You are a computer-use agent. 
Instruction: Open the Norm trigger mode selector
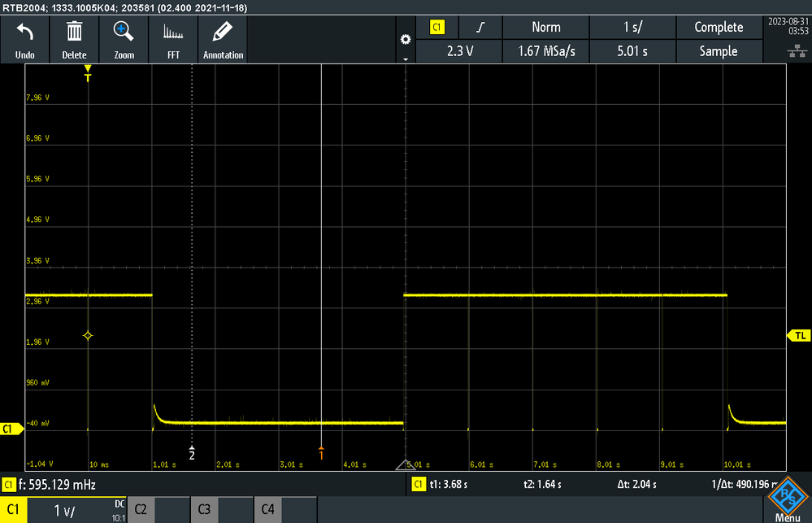point(545,27)
